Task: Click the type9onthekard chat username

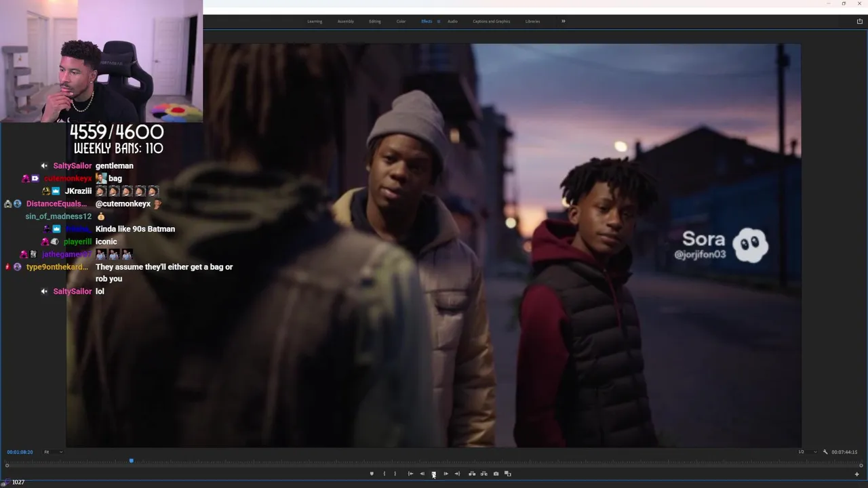Action: (57, 267)
